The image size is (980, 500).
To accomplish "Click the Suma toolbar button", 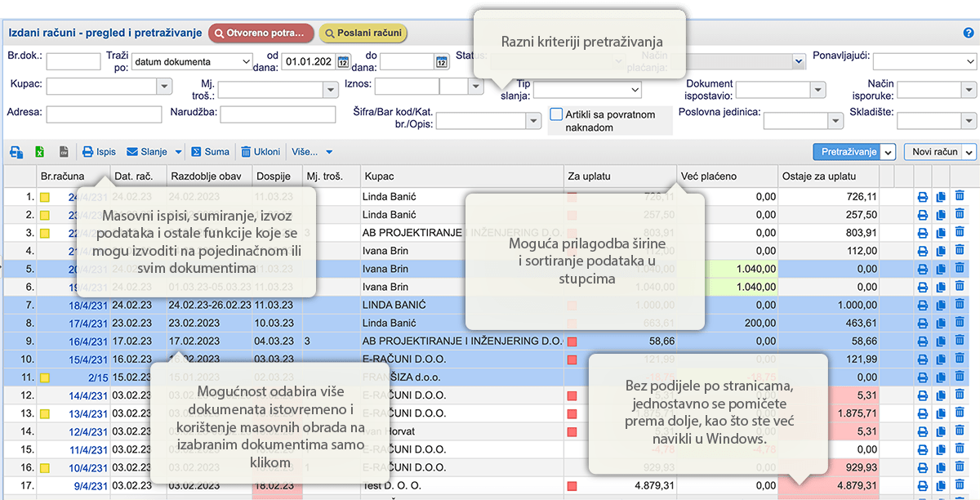I will point(210,152).
